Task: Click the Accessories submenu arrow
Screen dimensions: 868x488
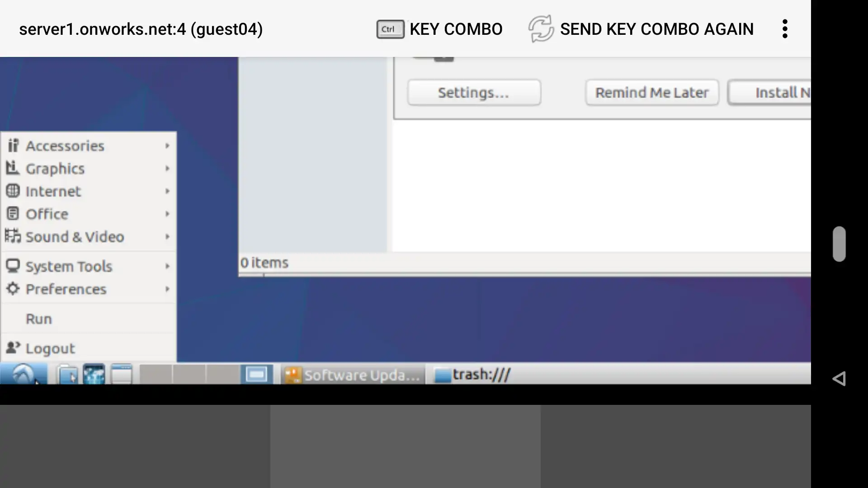Action: pos(167,145)
